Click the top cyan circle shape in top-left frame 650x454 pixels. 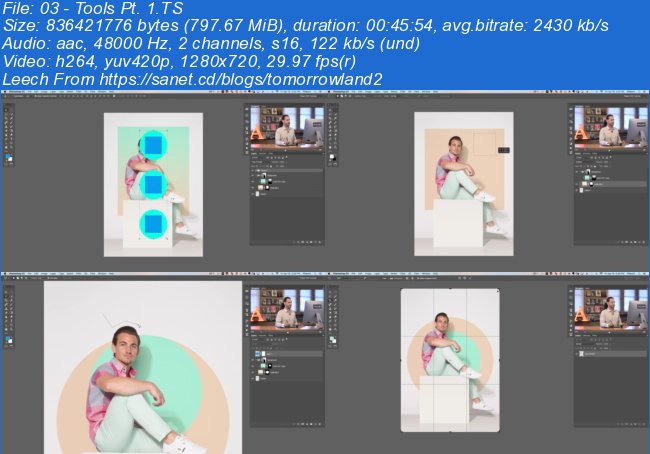tap(153, 146)
